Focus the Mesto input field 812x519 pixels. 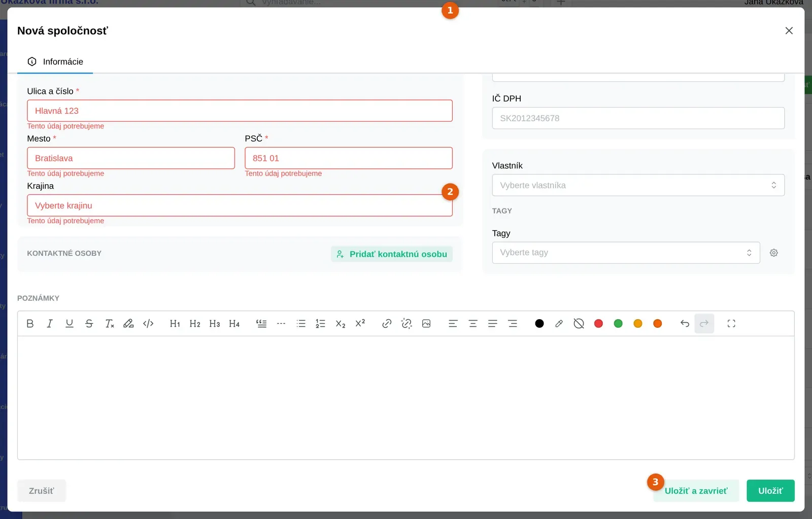131,158
